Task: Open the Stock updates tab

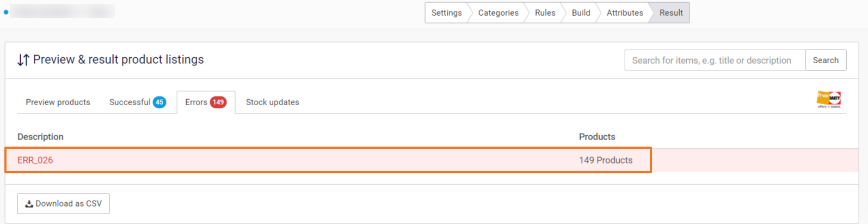Action: [x=273, y=102]
